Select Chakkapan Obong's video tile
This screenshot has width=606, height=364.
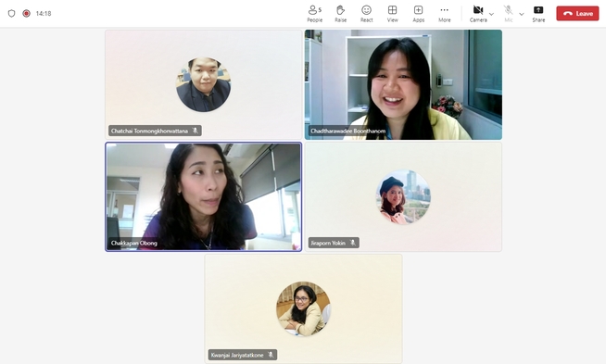(x=203, y=196)
